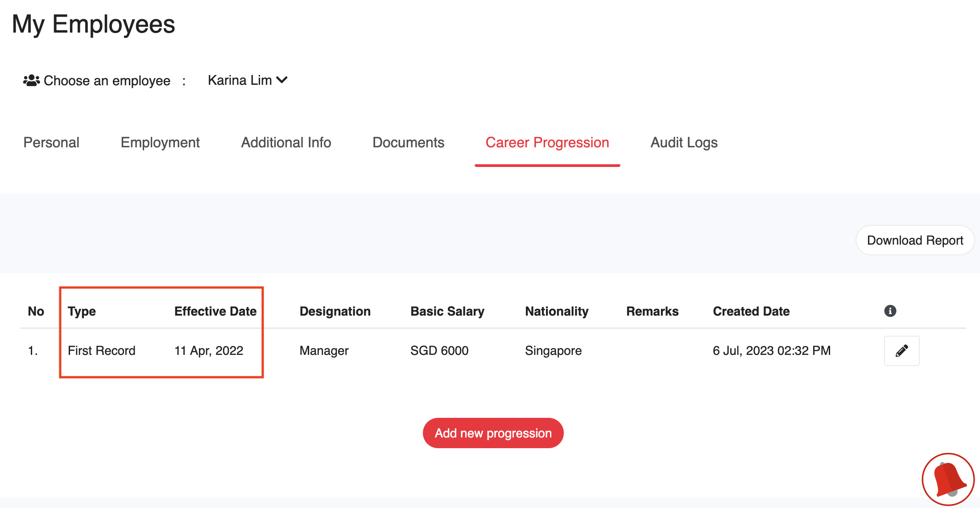Select the First Record row type cell
Screen dimensions: 980x508
101,351
